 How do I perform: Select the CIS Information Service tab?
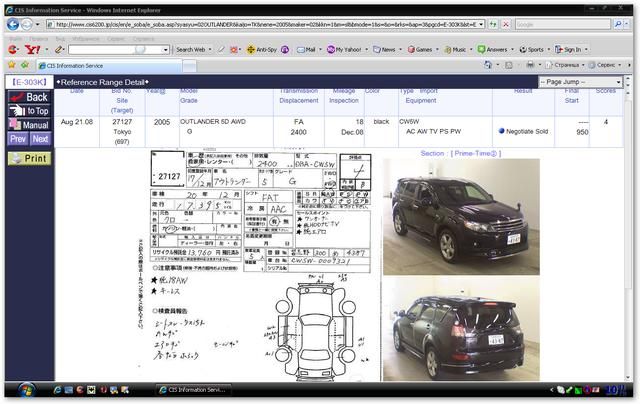pos(109,66)
